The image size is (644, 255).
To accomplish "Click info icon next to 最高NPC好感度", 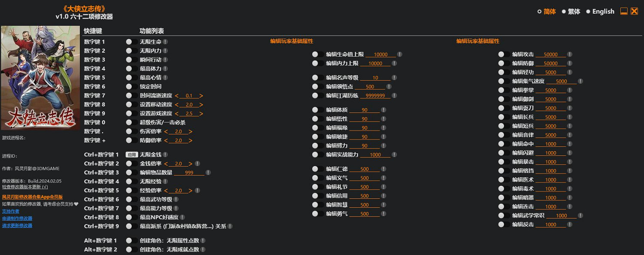I will click(x=182, y=217).
